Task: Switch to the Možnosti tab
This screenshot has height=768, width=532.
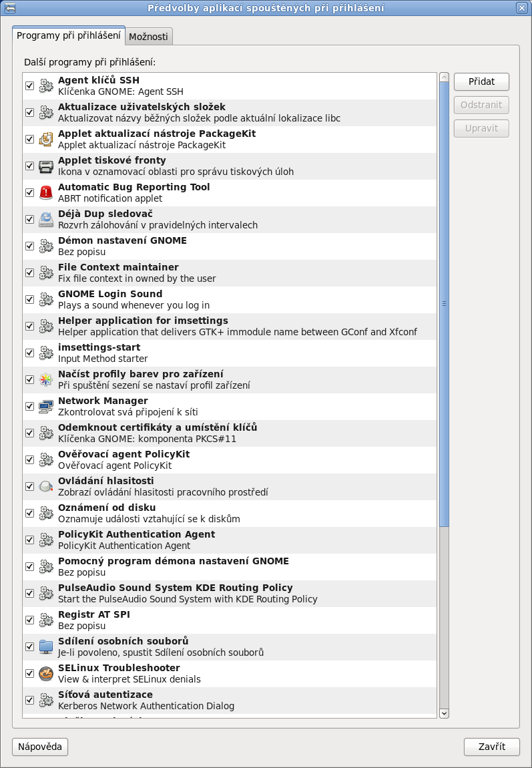Action: coord(148,36)
